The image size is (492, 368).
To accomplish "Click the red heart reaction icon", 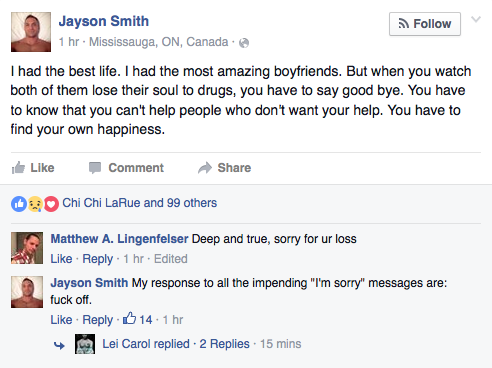I will pyautogui.click(x=51, y=204).
